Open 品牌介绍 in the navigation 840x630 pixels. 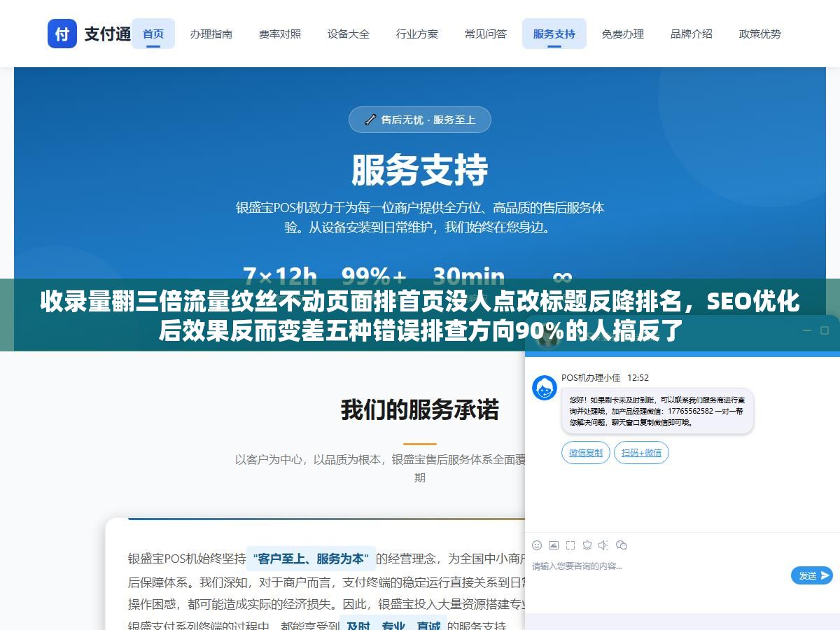click(691, 34)
